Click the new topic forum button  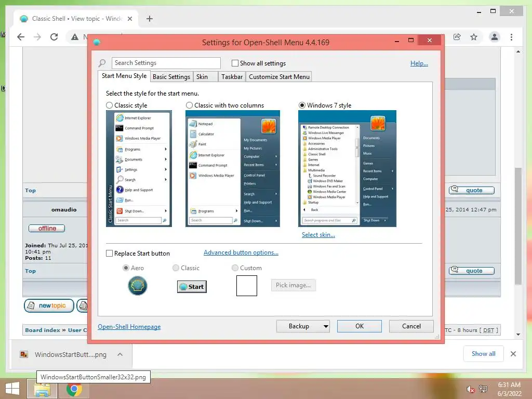49,305
